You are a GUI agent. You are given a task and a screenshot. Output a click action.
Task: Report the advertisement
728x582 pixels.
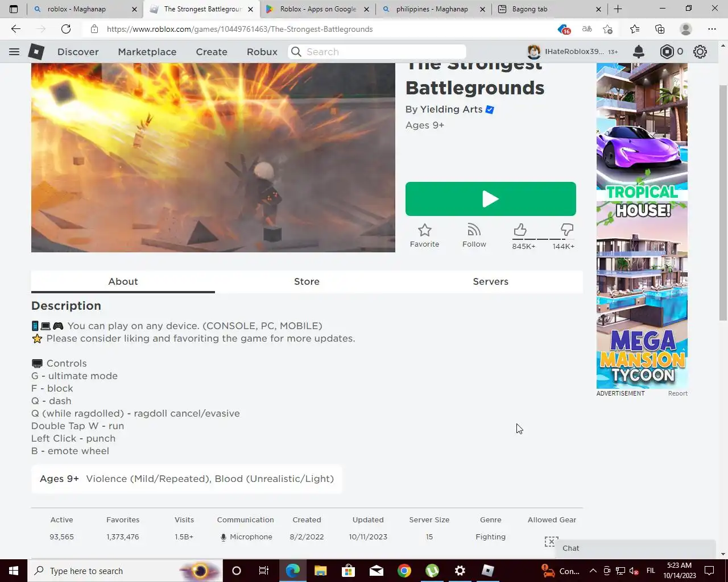677,393
